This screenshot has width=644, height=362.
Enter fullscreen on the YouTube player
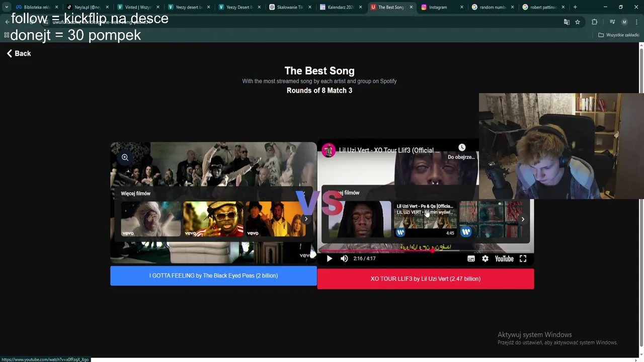[x=523, y=258]
